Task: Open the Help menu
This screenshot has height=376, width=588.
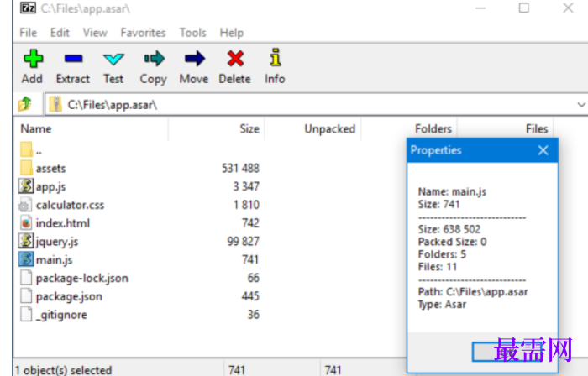Action: tap(232, 33)
